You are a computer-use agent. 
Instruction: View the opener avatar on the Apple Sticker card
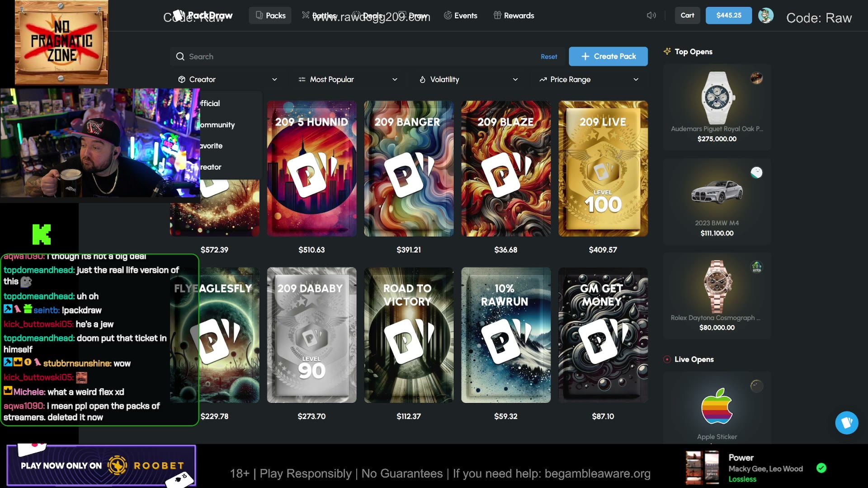tap(756, 386)
